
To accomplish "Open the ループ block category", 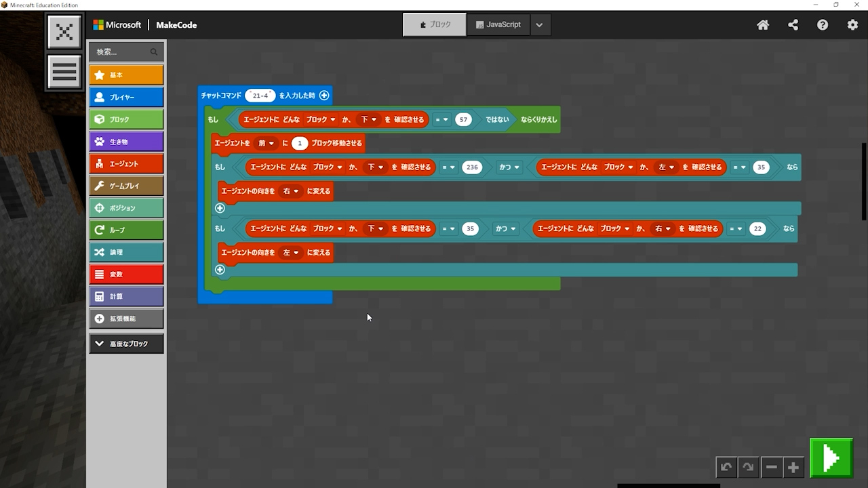I will [x=126, y=230].
